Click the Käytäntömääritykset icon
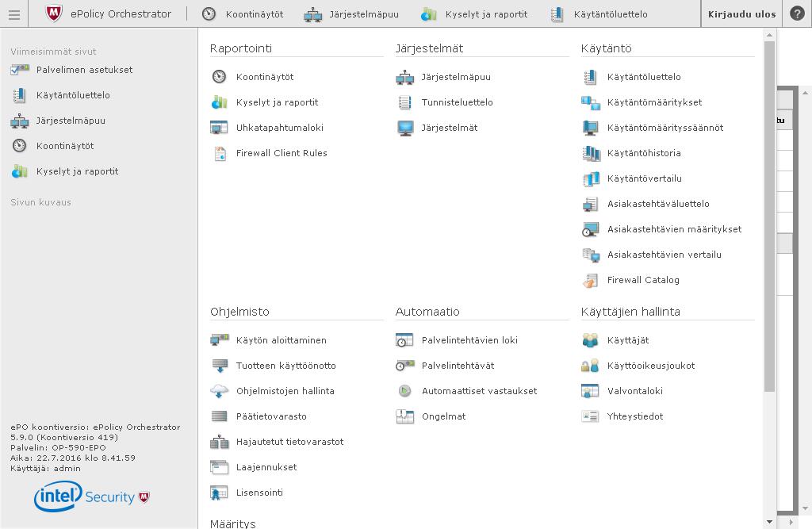The image size is (812, 529). (x=590, y=102)
